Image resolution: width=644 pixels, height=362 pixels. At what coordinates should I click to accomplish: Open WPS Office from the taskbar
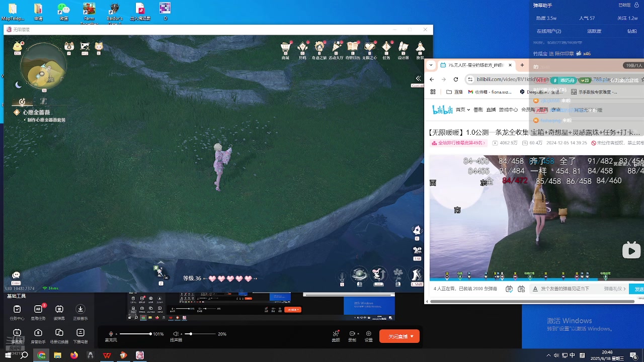[x=107, y=355]
